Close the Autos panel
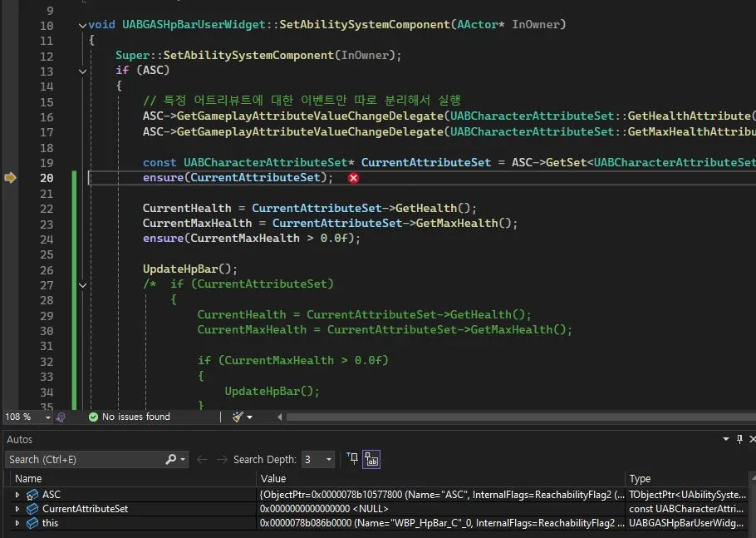This screenshot has height=538, width=756. [x=752, y=439]
